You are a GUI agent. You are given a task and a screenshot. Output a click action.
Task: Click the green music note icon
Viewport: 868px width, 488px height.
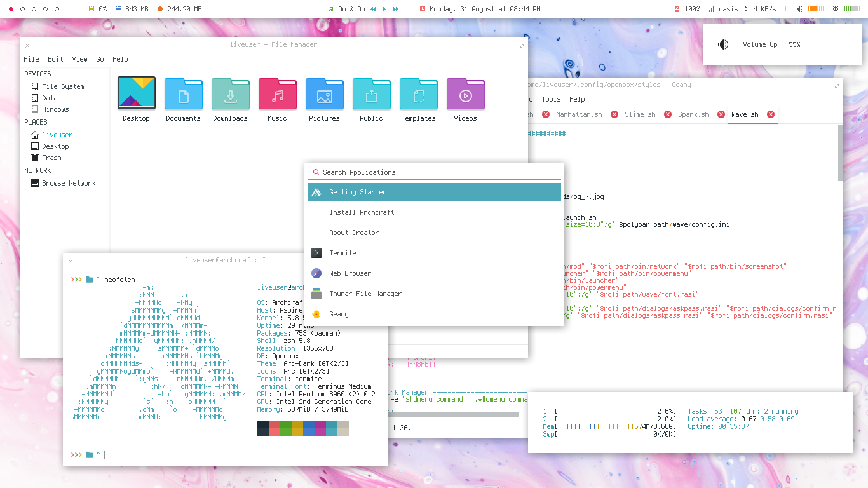pos(330,9)
